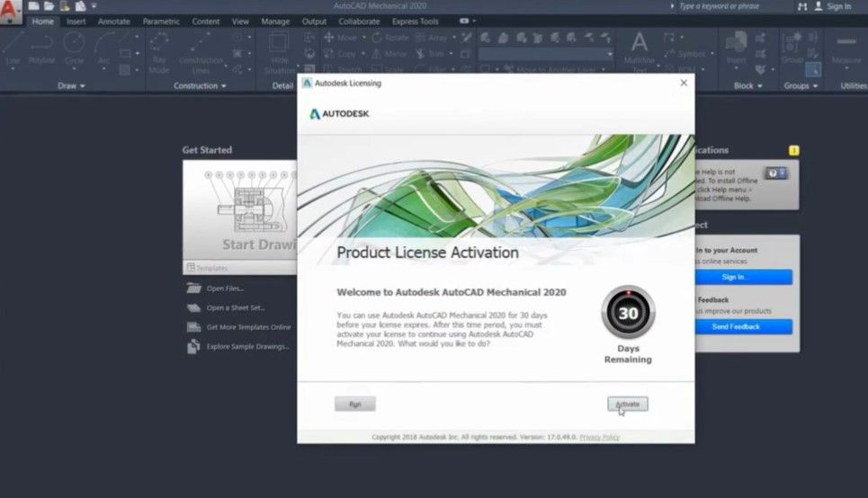This screenshot has width=868, height=498.
Task: Select the Polyline tool
Action: click(41, 49)
